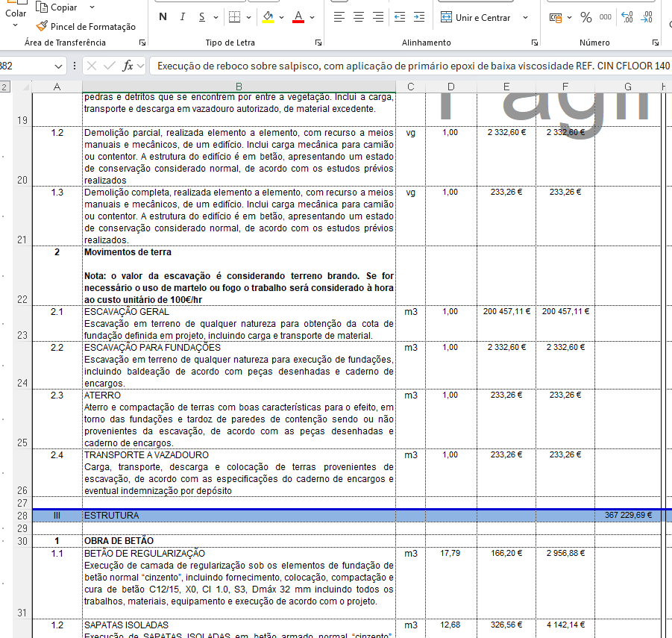Cancel formula entry (X)
This screenshot has width=672, height=638.
tap(91, 66)
